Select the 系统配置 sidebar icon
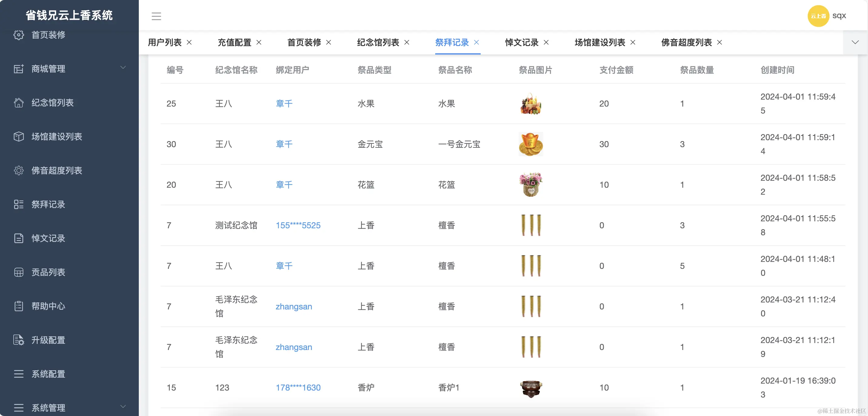This screenshot has height=416, width=868. tap(19, 374)
